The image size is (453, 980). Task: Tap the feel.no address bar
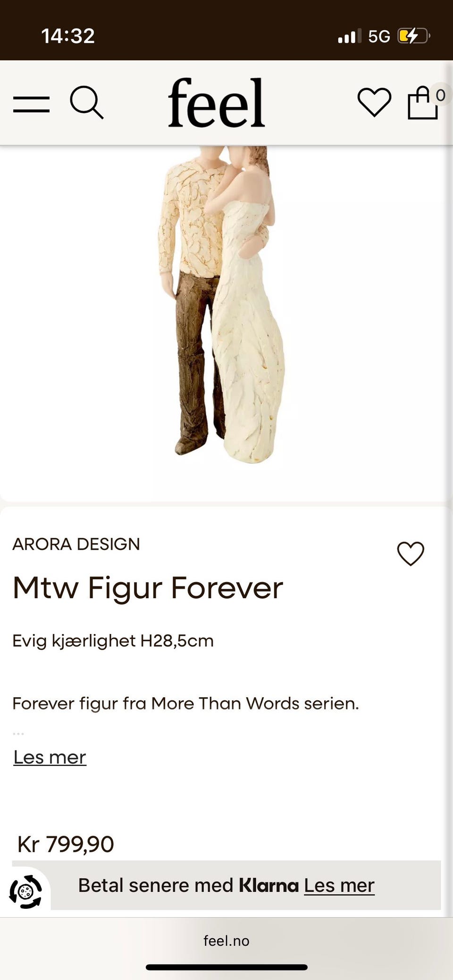226,940
